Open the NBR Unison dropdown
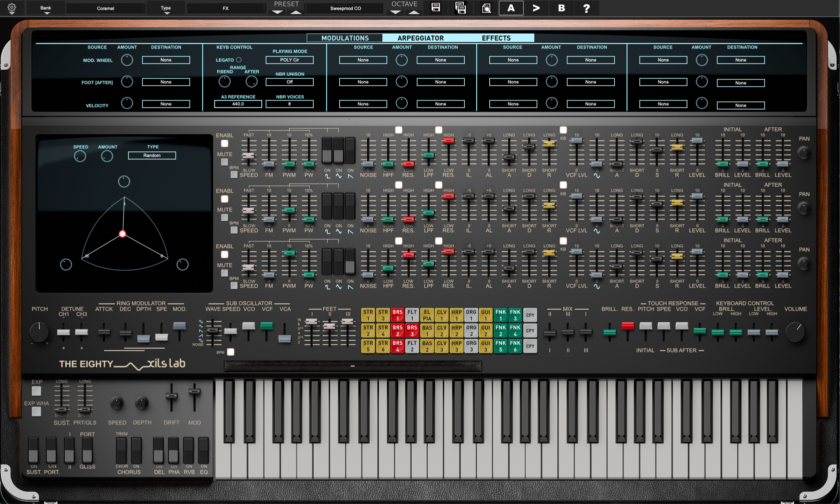 click(x=290, y=82)
